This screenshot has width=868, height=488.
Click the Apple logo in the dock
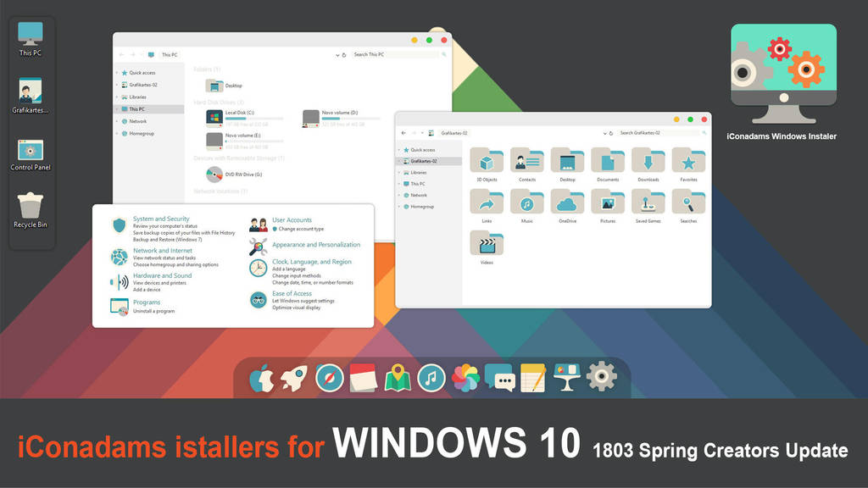click(x=261, y=379)
